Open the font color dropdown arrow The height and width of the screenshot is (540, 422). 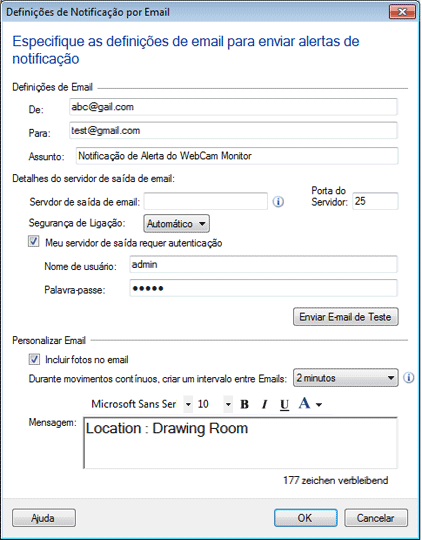coord(319,405)
